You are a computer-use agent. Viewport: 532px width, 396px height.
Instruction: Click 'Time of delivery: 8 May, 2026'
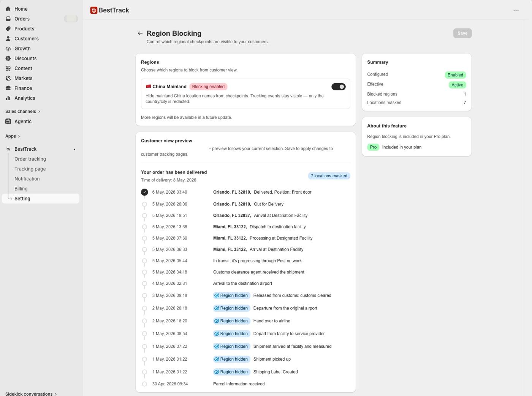(169, 180)
